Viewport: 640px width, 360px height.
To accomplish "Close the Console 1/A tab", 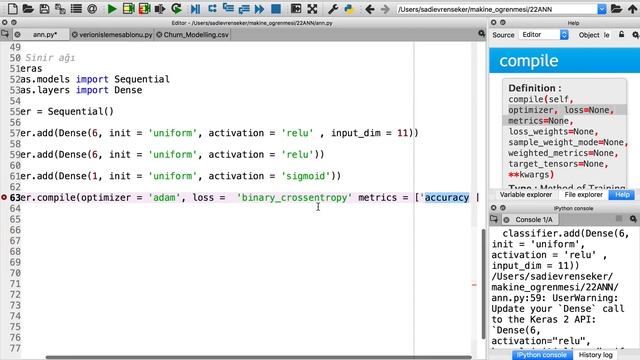I will tap(507, 220).
